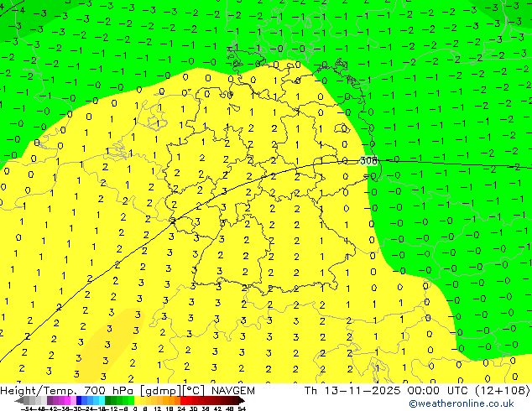The image size is (532, 411).
Task: Click the 00:00 UTC time label
Action: click(439, 391)
